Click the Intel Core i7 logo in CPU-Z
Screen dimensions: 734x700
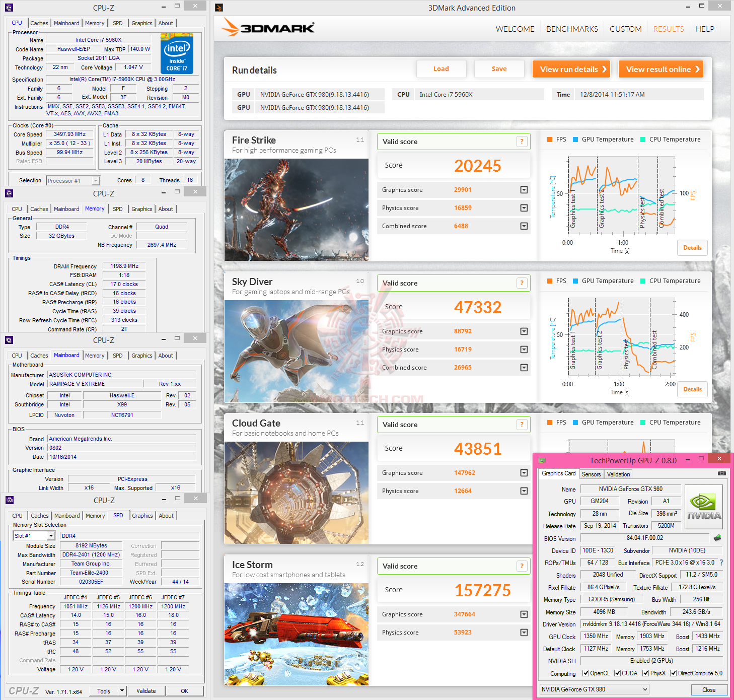pyautogui.click(x=177, y=54)
